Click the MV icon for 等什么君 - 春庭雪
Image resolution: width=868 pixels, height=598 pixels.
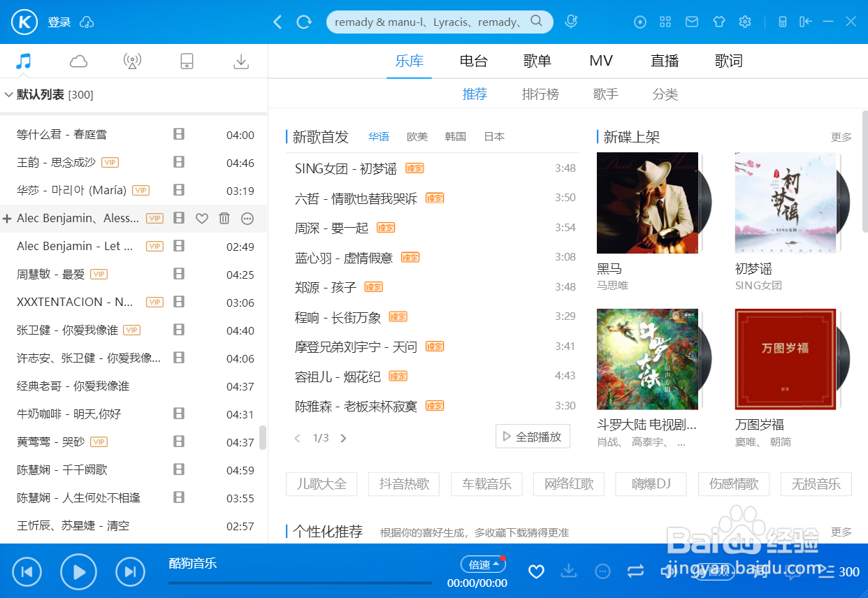179,134
